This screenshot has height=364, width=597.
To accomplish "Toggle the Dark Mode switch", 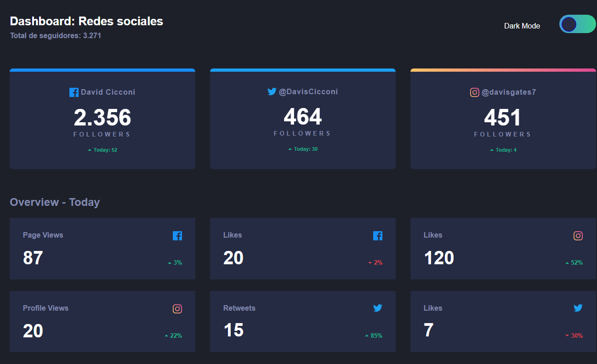I will 577,24.
